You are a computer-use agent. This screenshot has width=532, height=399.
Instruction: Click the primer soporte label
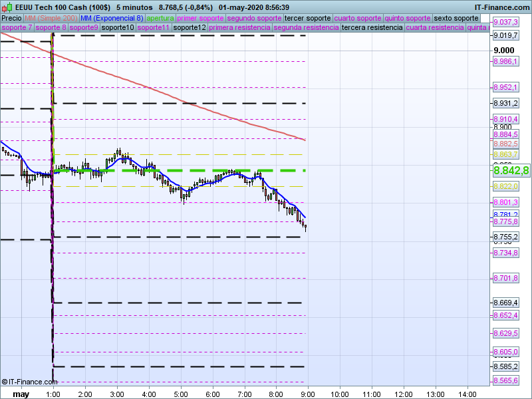pos(200,18)
